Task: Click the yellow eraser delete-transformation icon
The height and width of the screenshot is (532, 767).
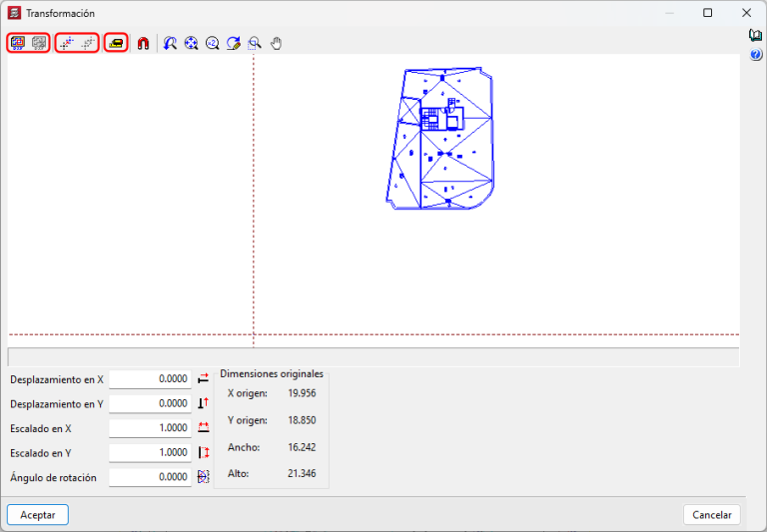Action: pos(117,43)
